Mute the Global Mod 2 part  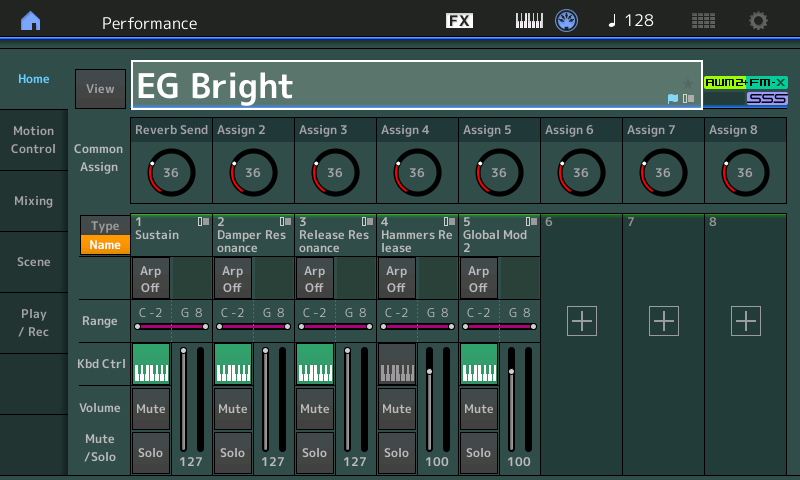click(479, 409)
